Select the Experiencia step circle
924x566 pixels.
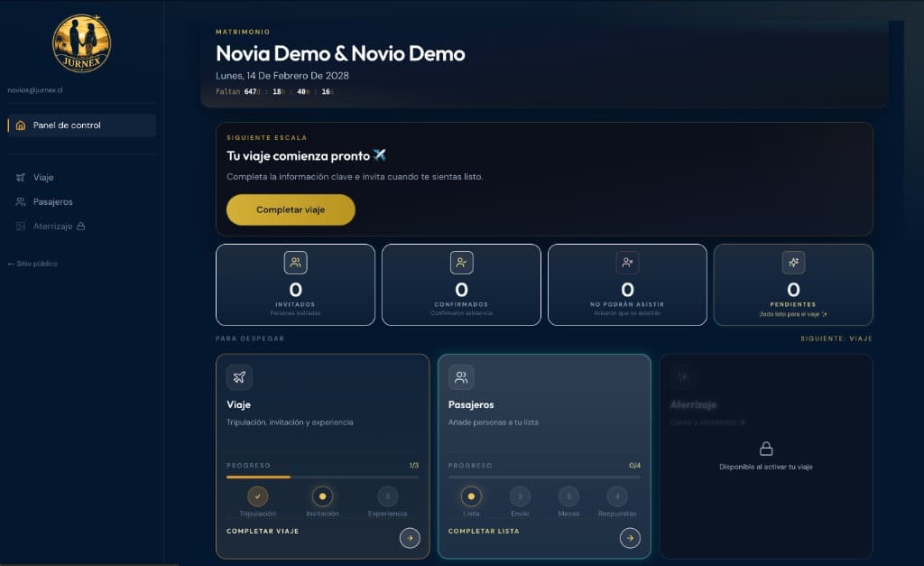tap(387, 496)
